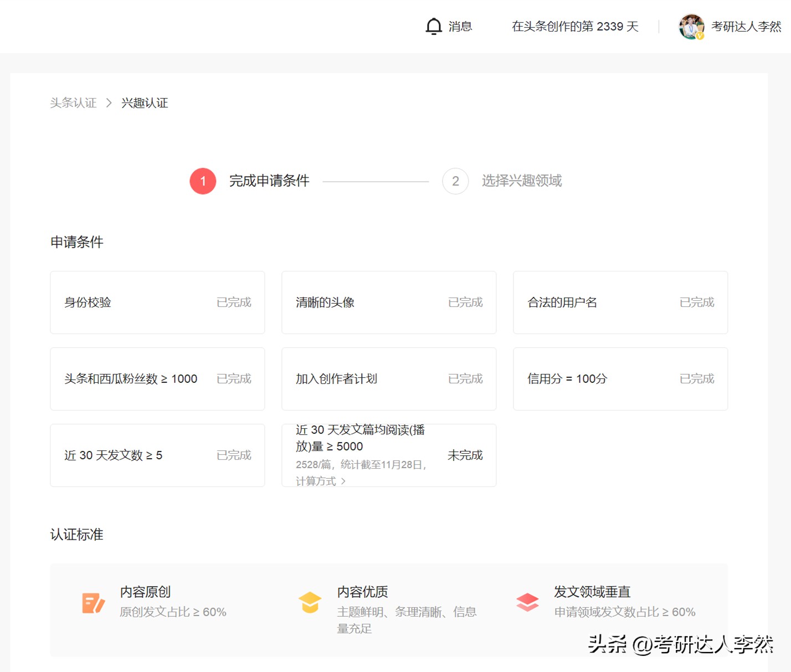Click the user avatar in the top bar
Screen dimensions: 791x672
[x=691, y=26]
